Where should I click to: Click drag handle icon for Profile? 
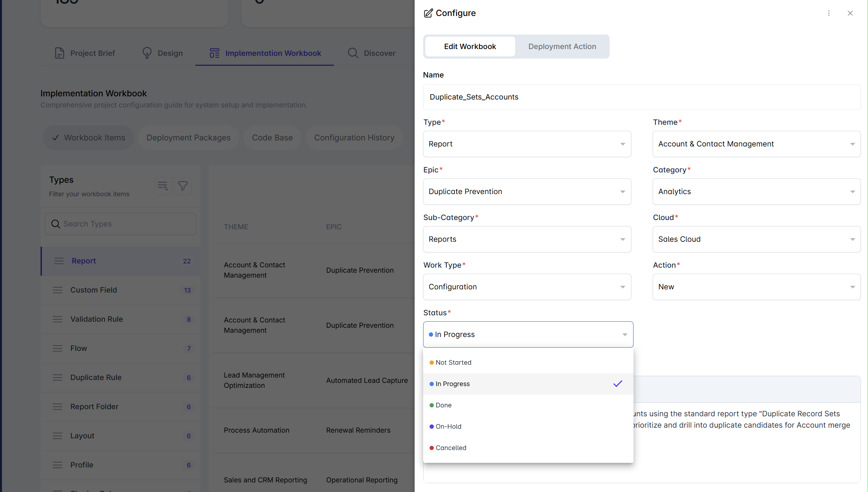pos(58,465)
